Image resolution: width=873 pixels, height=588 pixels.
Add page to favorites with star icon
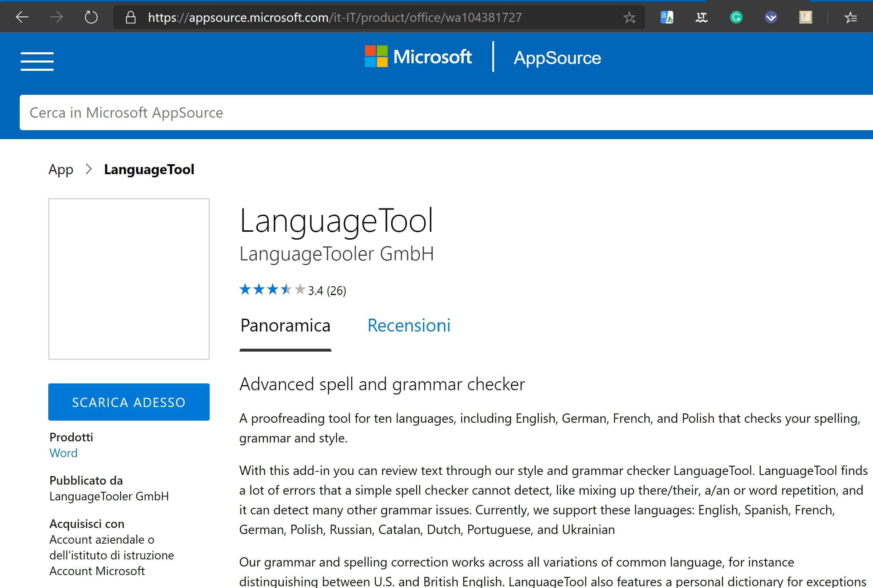point(629,17)
